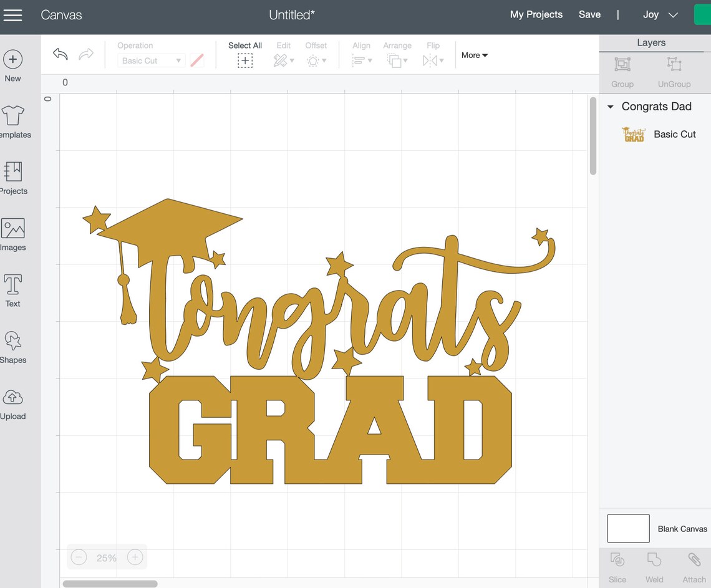Open the Images panel

click(x=12, y=233)
